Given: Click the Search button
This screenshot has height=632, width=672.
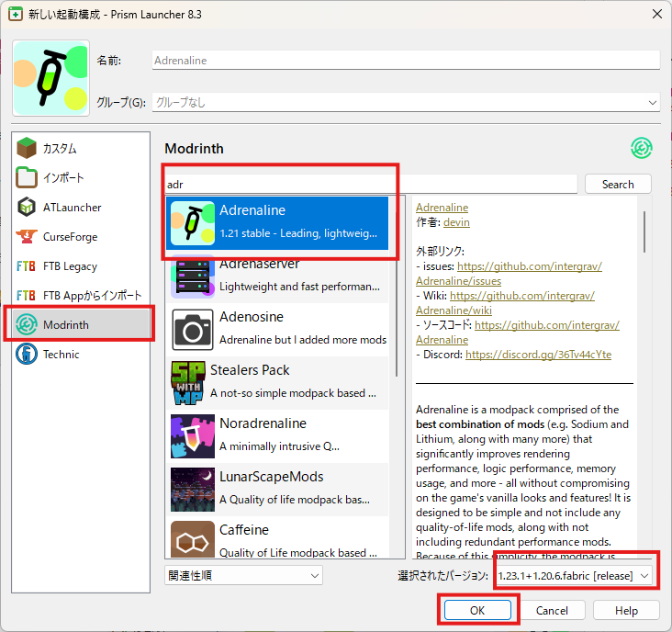Looking at the screenshot, I should click(x=618, y=185).
